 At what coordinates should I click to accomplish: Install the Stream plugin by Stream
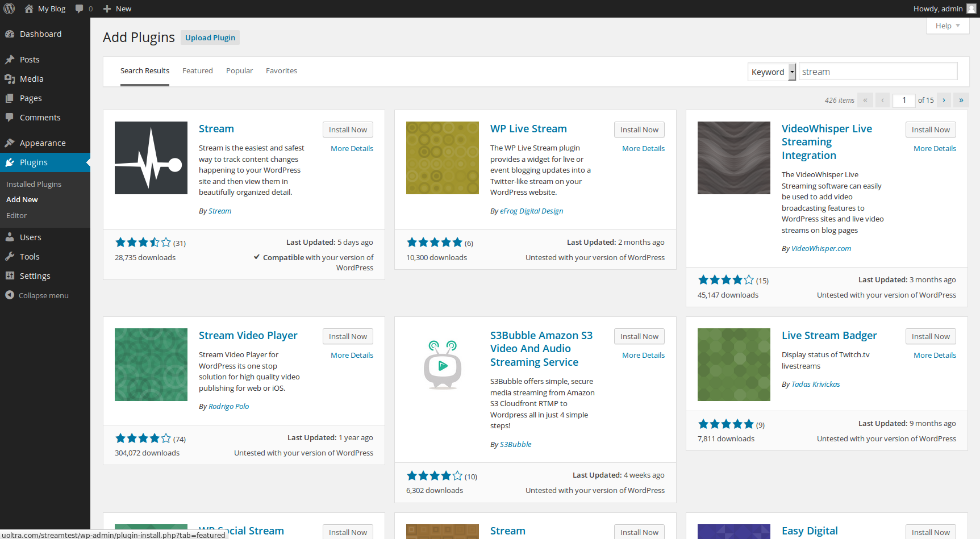(348, 129)
